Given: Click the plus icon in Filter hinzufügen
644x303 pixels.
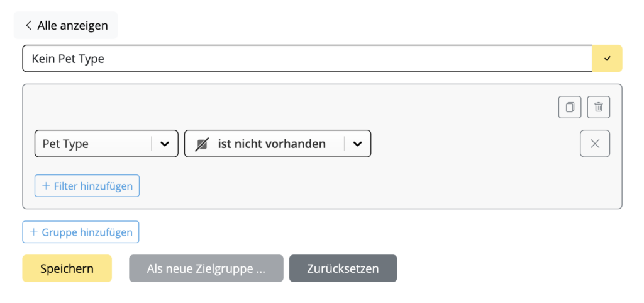Looking at the screenshot, I should [45, 186].
